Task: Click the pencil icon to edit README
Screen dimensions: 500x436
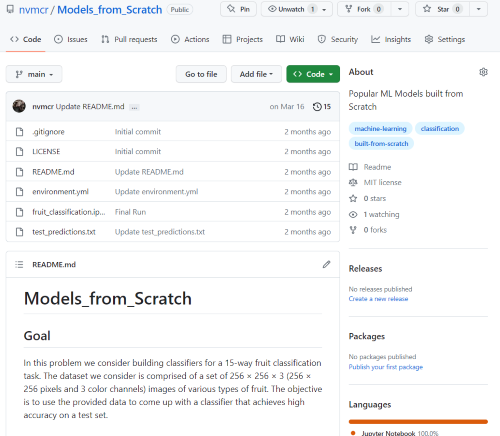Action: click(x=326, y=264)
